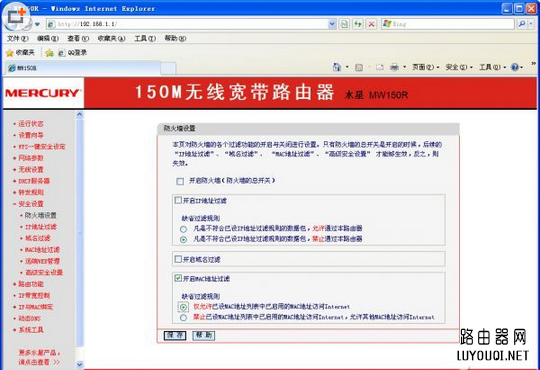Click the 保存 (Save) button
This screenshot has height=370, width=540.
(x=175, y=335)
